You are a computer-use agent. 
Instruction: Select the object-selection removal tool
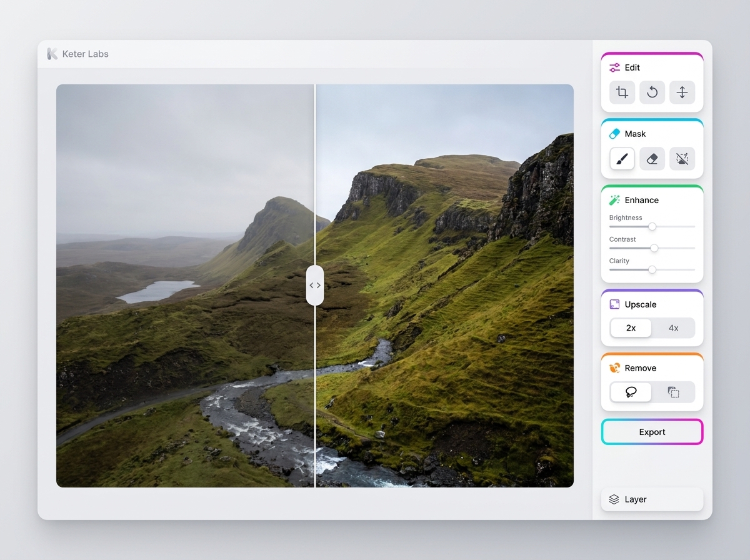pyautogui.click(x=673, y=392)
